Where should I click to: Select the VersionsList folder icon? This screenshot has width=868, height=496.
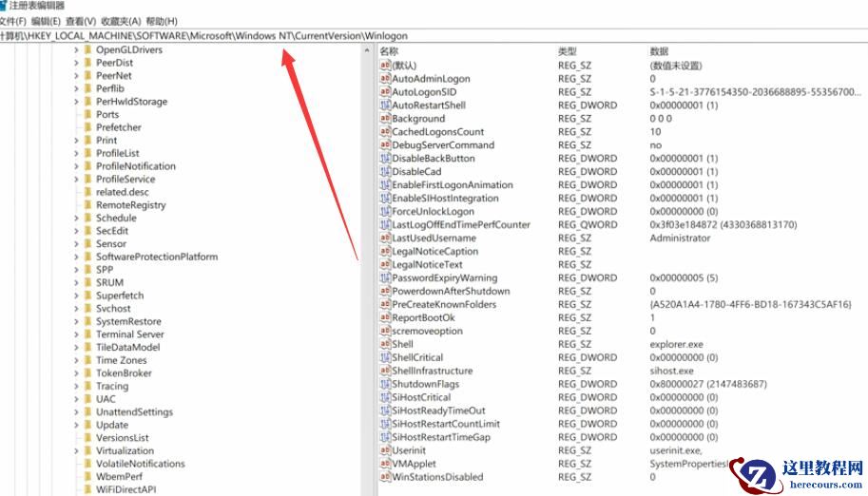(x=87, y=438)
